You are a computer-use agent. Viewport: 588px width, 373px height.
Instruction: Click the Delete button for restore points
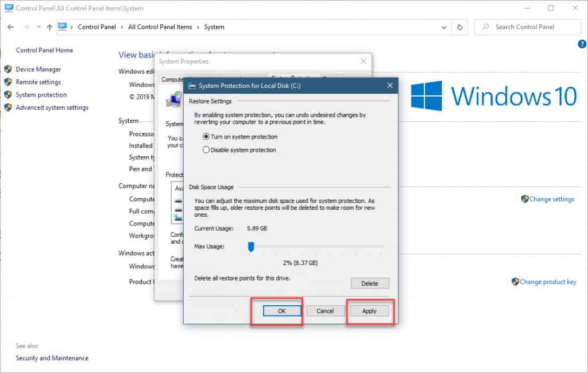pyautogui.click(x=370, y=283)
